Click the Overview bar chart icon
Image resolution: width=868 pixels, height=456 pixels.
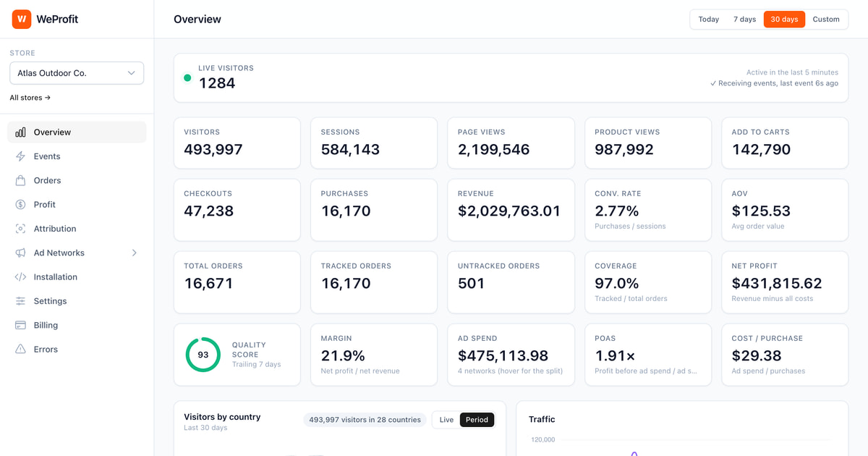coord(20,132)
